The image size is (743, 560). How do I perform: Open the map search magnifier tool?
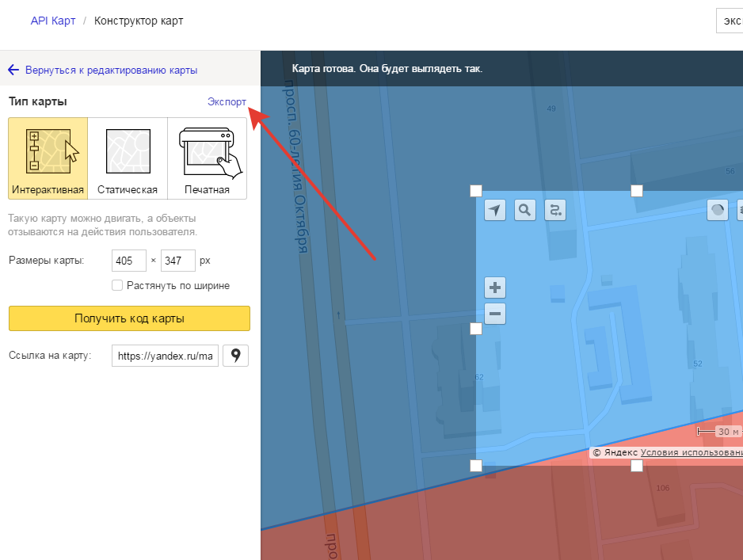coord(525,210)
